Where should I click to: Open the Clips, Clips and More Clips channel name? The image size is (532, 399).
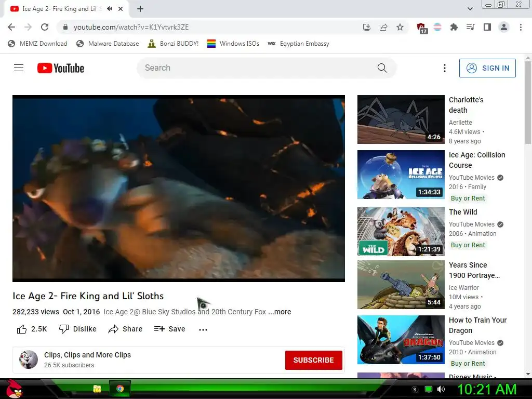point(87,355)
